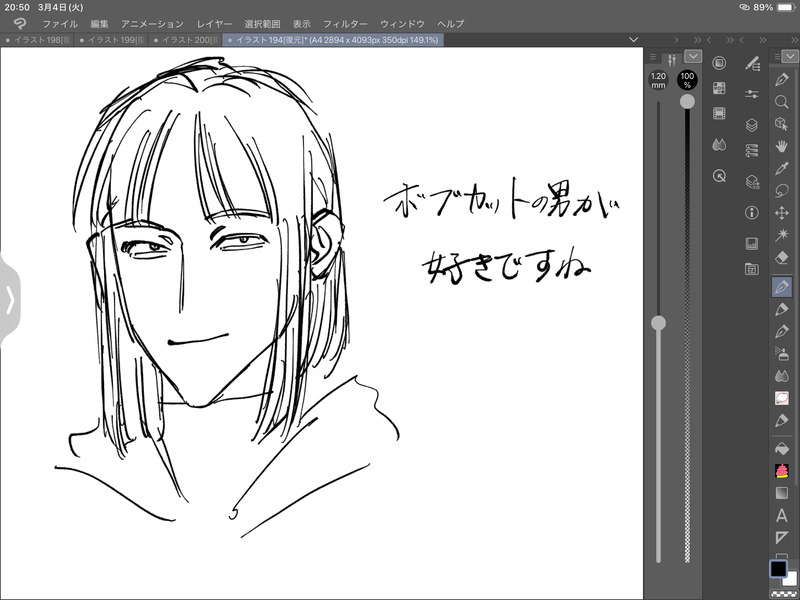
Task: Open the ウィンドウ menu
Action: (x=402, y=24)
